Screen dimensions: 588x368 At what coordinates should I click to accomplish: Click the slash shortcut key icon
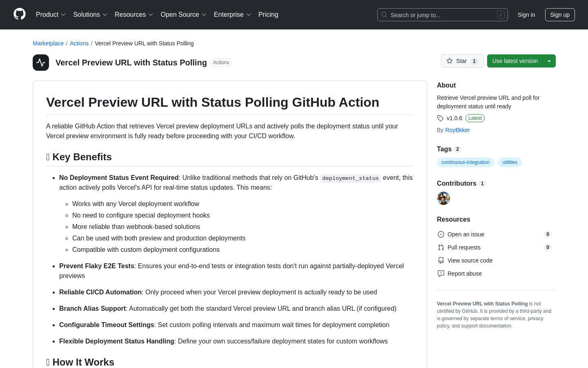pyautogui.click(x=501, y=15)
